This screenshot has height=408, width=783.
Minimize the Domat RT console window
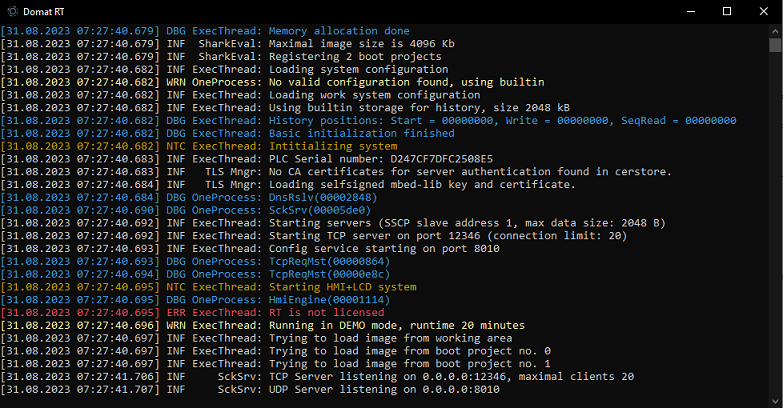pyautogui.click(x=691, y=11)
